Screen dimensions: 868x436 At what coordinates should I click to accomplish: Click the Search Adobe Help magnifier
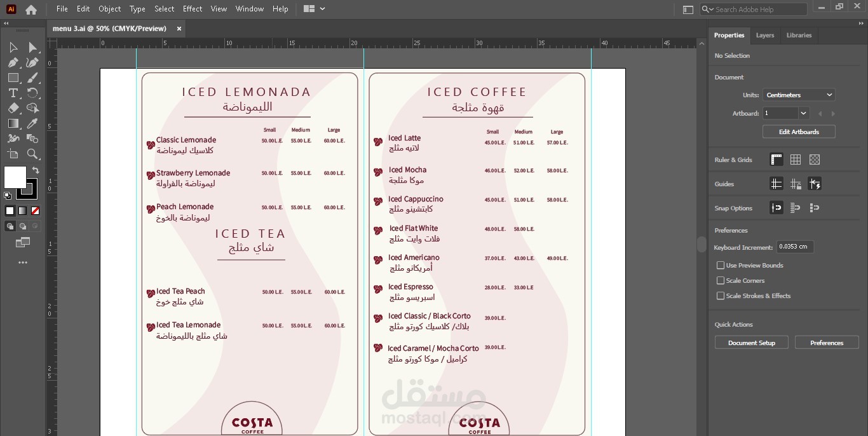coord(707,10)
